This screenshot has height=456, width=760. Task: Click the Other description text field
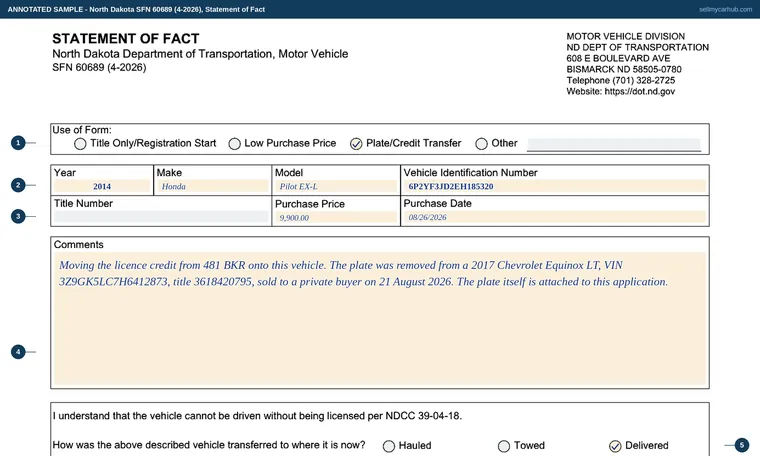click(614, 144)
